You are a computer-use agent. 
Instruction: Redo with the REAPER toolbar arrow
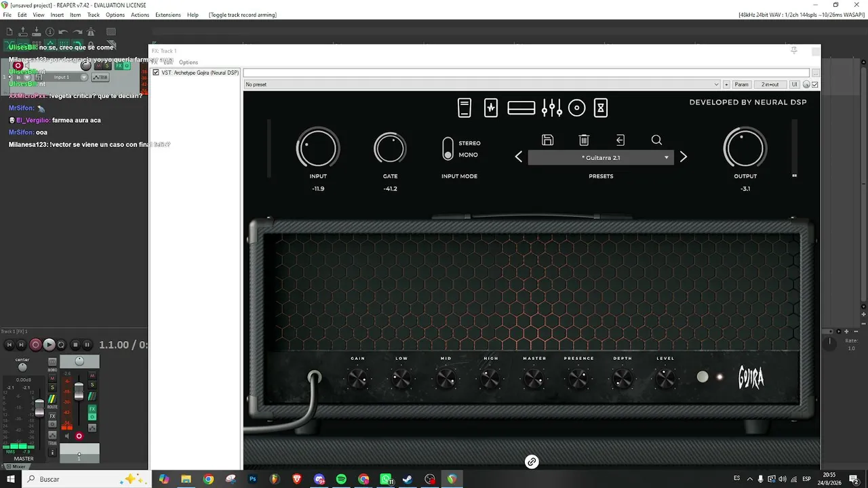(77, 32)
